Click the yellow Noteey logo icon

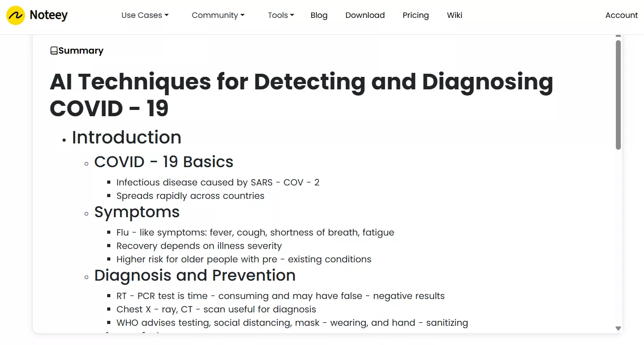[15, 15]
